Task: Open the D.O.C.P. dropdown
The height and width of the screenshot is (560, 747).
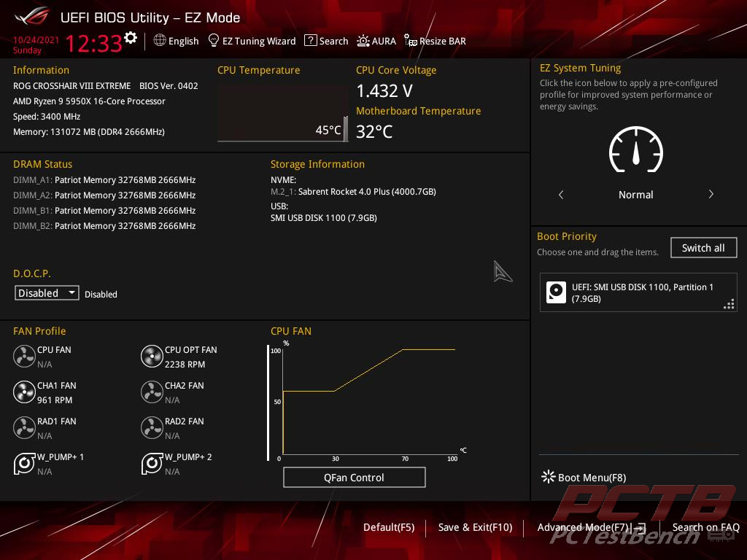Action: coord(47,293)
